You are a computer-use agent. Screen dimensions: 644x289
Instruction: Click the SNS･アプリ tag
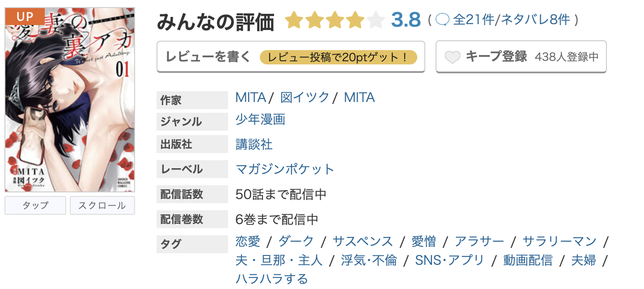449,260
